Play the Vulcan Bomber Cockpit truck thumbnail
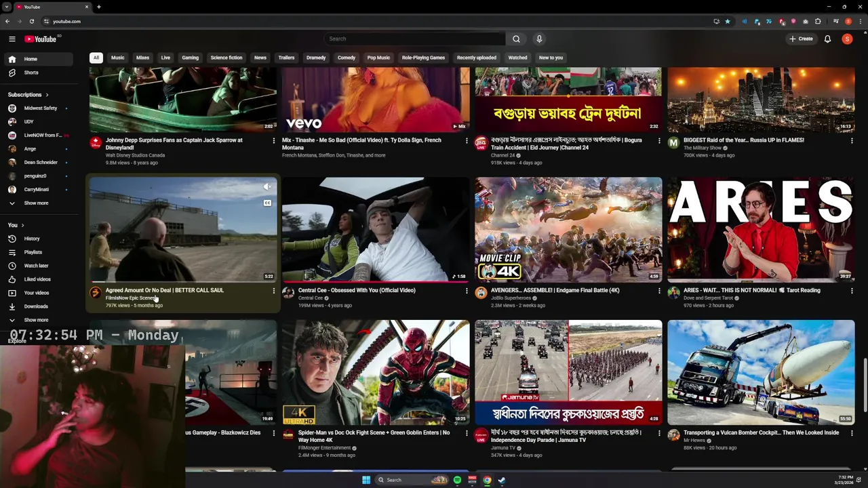Screen dimensions: 868x488 click(x=761, y=372)
